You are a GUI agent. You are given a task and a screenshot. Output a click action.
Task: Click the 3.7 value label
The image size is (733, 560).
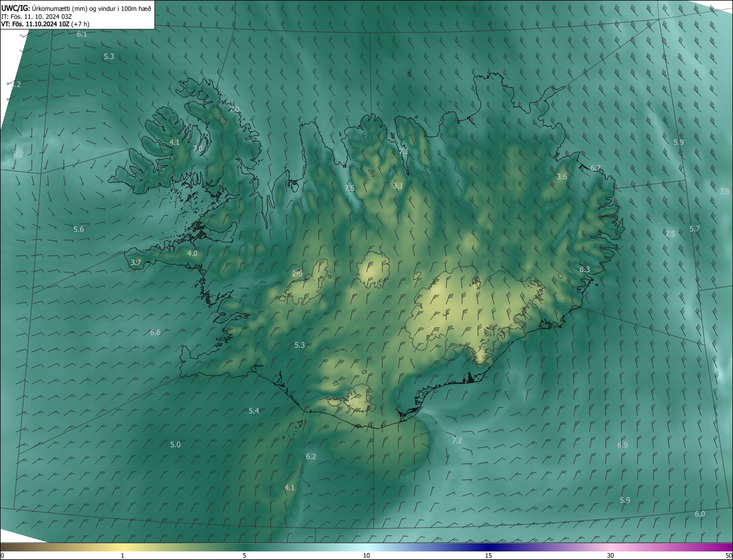pyautogui.click(x=136, y=263)
